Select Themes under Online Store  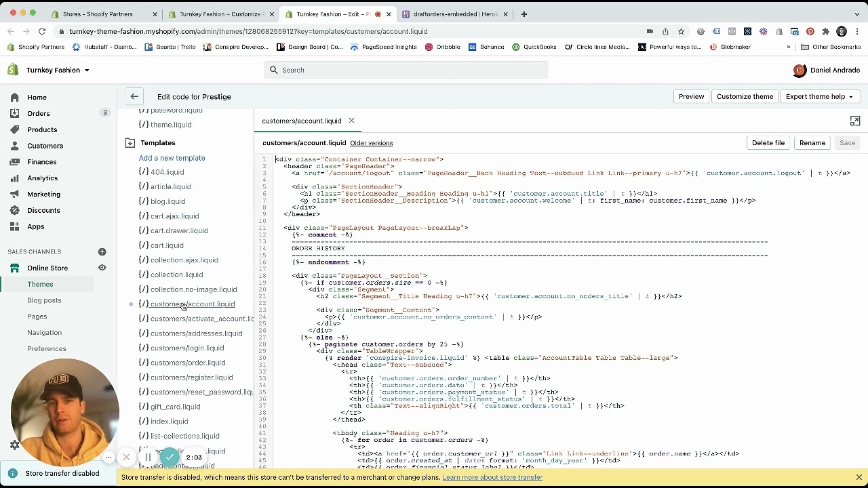click(40, 284)
